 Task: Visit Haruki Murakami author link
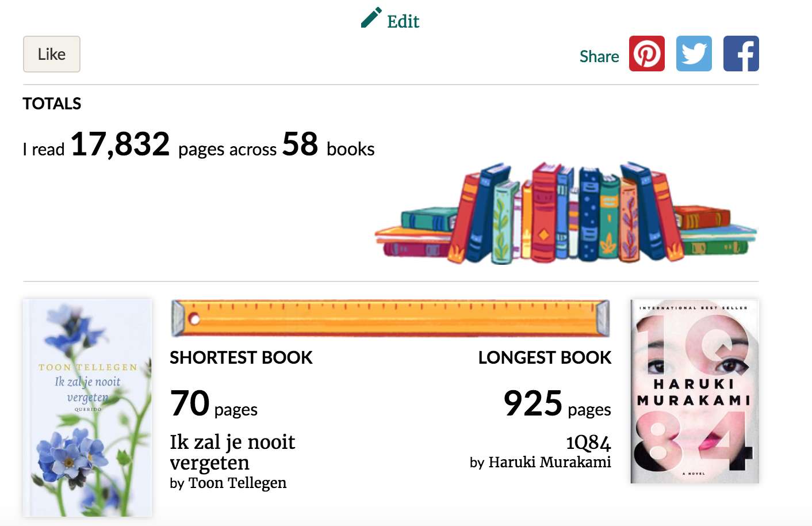tap(550, 462)
